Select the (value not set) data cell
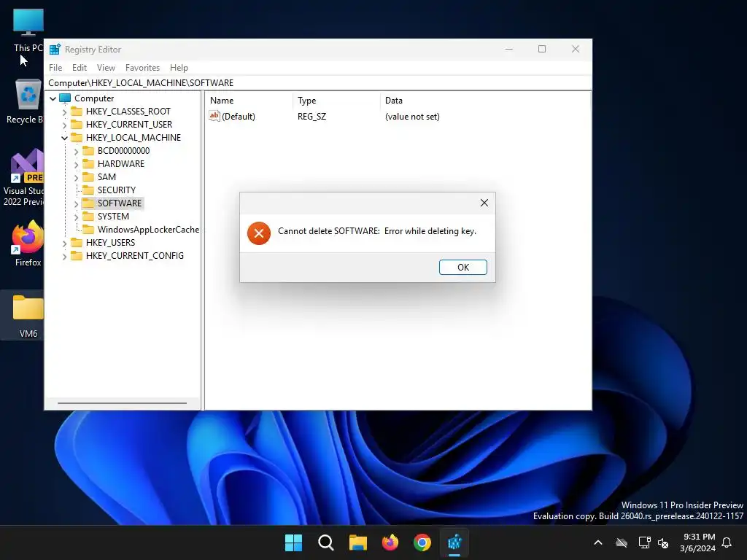The image size is (747, 560). (413, 117)
